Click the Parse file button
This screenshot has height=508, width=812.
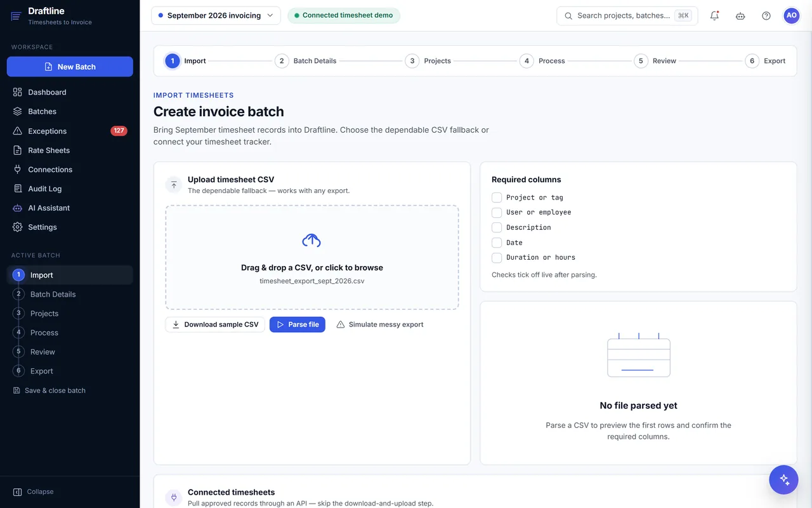(298, 324)
